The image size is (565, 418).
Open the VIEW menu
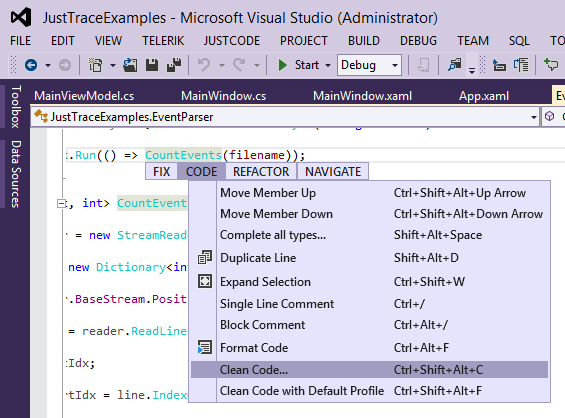(108, 41)
